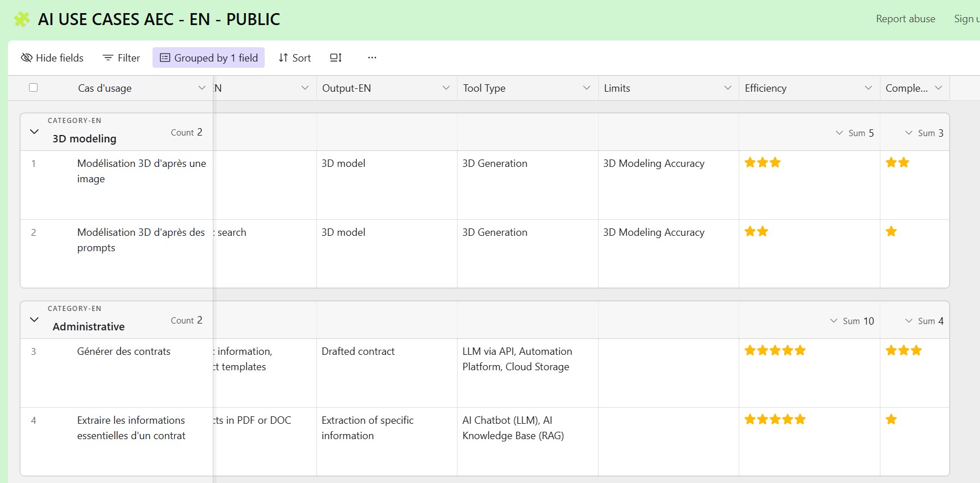Image resolution: width=980 pixels, height=483 pixels.
Task: Select 'Modélisation 3D d'après des prompts' cell
Action: [141, 240]
